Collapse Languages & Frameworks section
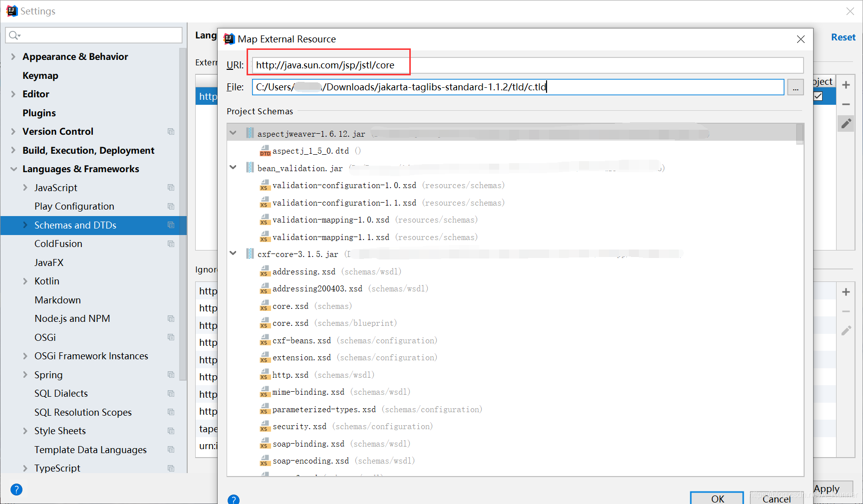Screen dimensions: 863x504 point(13,169)
